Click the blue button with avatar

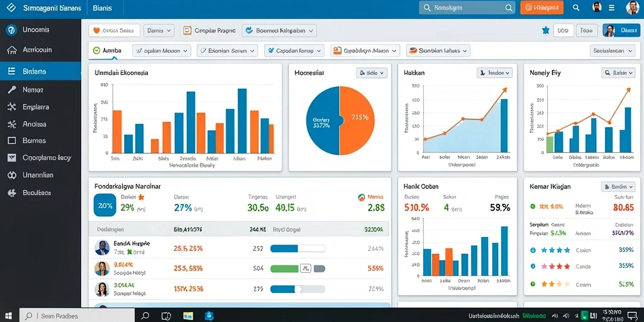(x=621, y=30)
